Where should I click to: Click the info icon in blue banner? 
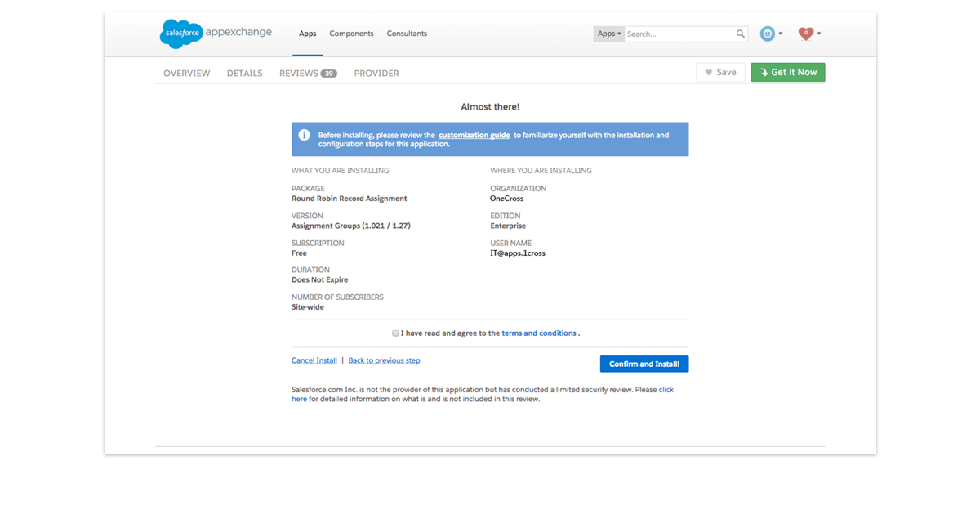[x=304, y=135]
